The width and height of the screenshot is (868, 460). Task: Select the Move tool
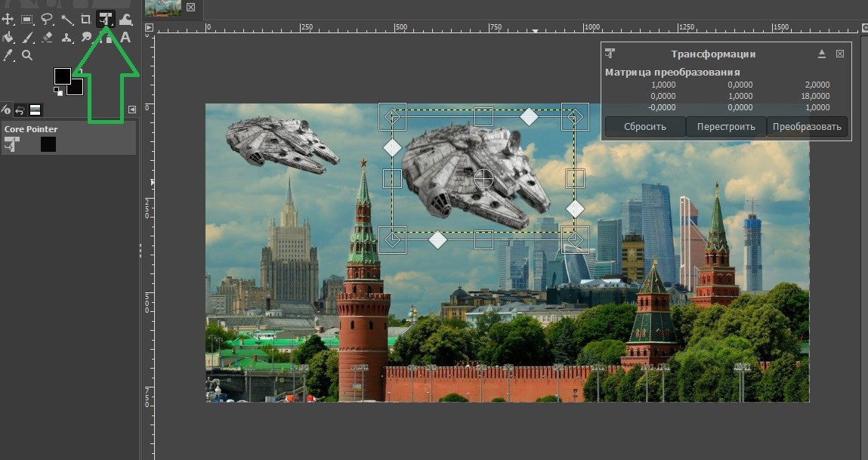[x=8, y=19]
